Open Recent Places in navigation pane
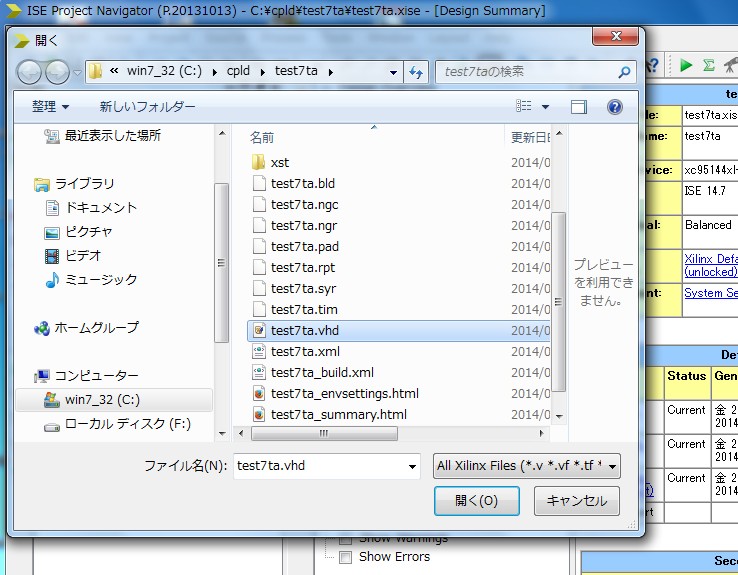 [x=103, y=136]
